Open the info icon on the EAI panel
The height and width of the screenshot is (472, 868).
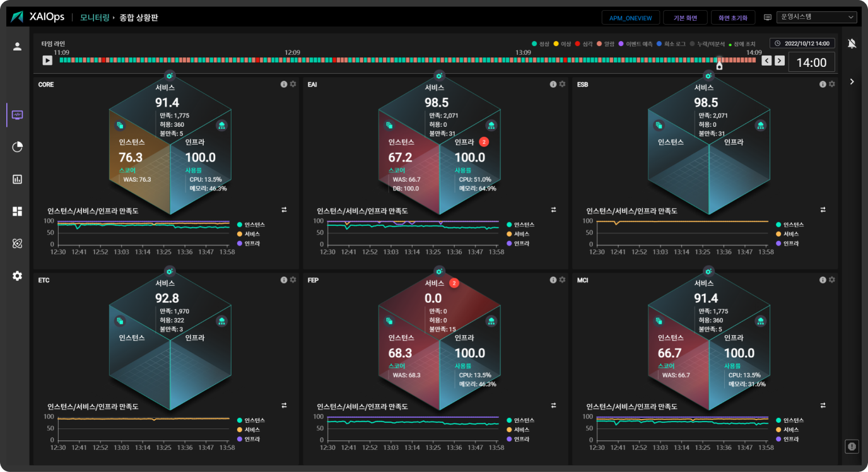[553, 84]
